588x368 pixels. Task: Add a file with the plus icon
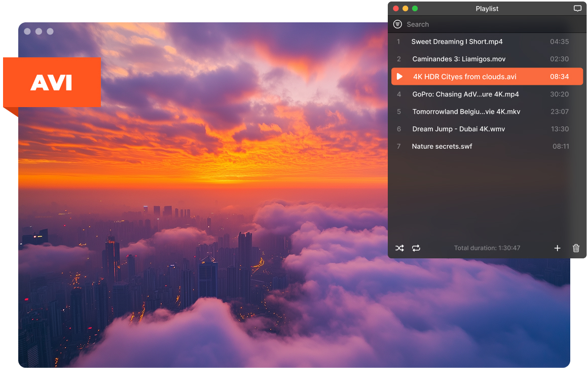[x=557, y=248]
